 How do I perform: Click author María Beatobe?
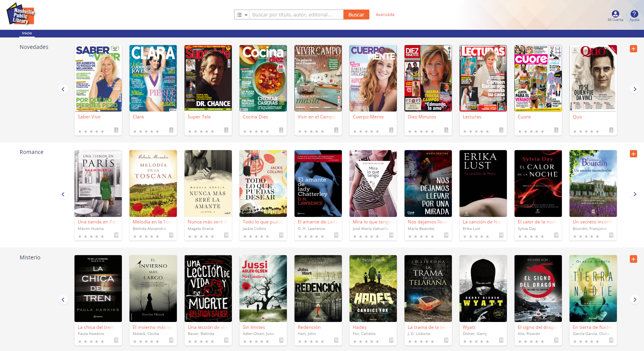click(x=421, y=229)
